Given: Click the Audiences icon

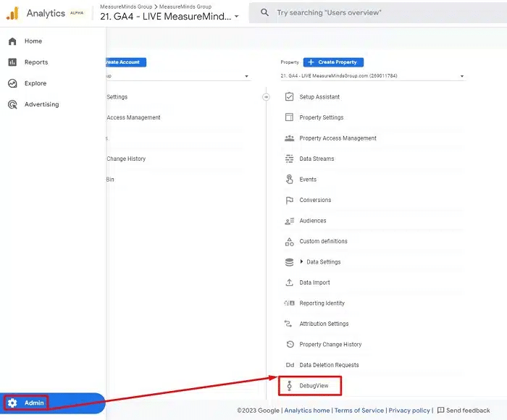Looking at the screenshot, I should tap(289, 221).
